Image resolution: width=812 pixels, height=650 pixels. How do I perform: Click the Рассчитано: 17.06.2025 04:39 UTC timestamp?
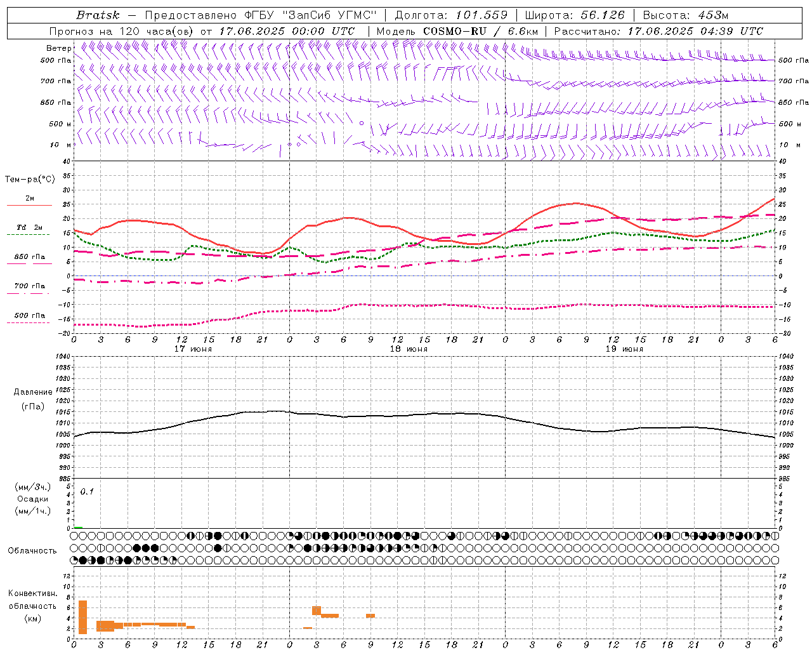coord(658,31)
